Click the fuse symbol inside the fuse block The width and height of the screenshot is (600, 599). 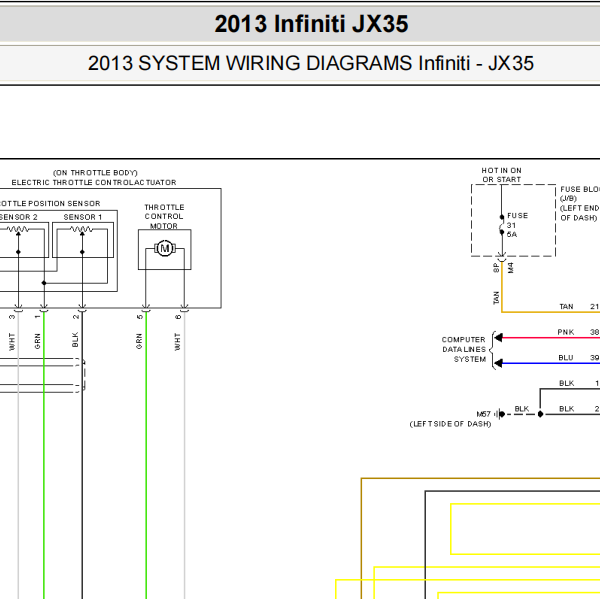[502, 225]
